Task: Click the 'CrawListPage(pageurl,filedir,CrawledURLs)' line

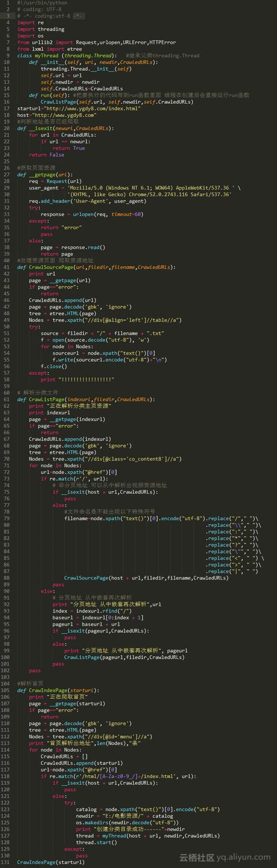Action: click(x=125, y=657)
